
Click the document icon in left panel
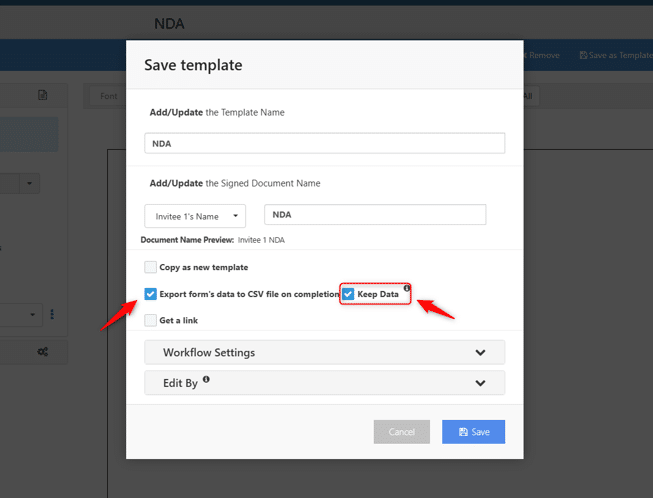(x=43, y=95)
